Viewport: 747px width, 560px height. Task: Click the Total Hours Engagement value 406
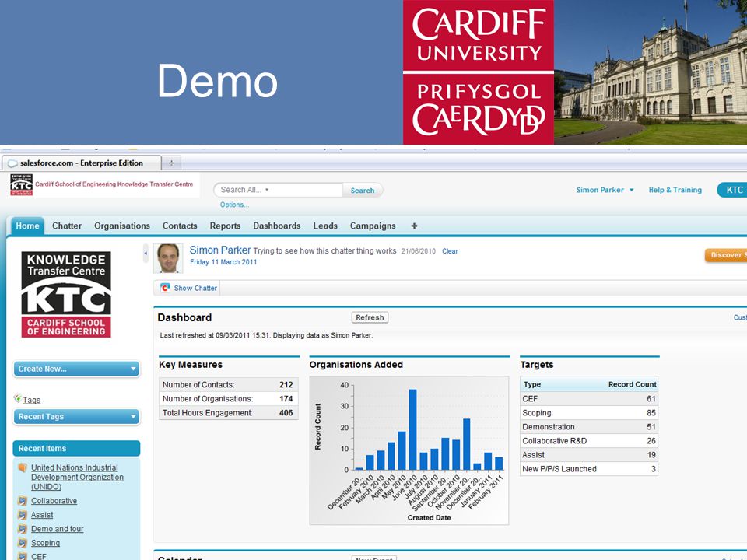point(286,413)
